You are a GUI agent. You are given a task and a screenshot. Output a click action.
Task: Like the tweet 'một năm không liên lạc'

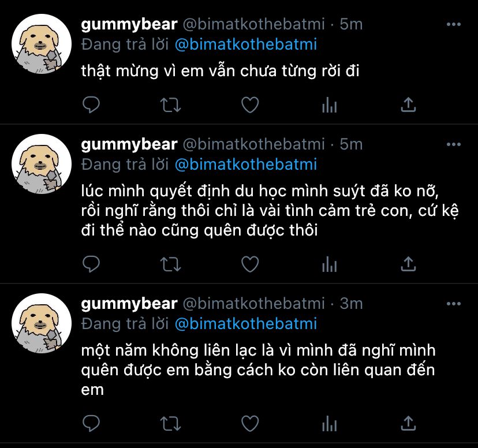250,423
